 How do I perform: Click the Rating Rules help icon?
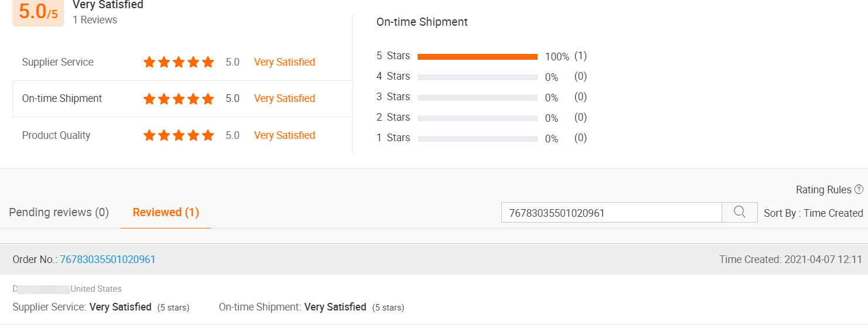[x=859, y=189]
